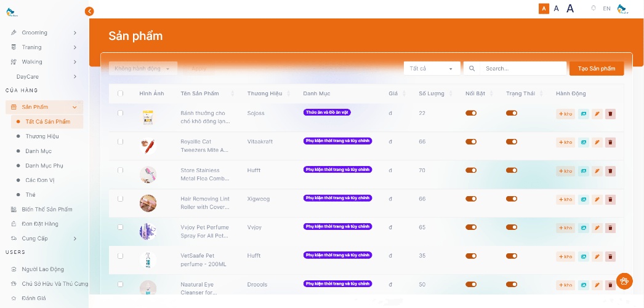Click the 'Tạo Sản phẩm' button

[596, 69]
